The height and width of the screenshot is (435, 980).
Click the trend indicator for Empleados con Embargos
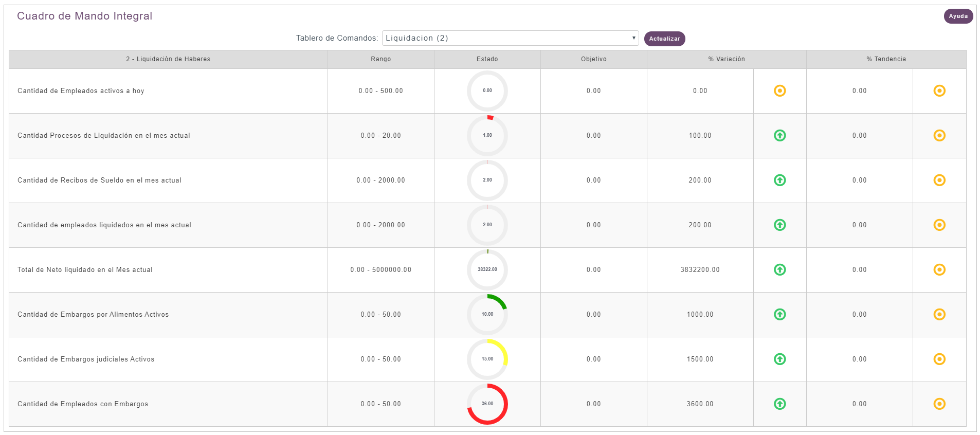(x=939, y=404)
